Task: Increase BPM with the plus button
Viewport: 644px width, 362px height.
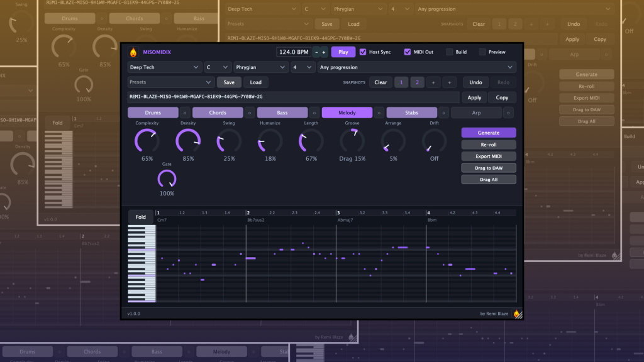Action: pyautogui.click(x=324, y=52)
